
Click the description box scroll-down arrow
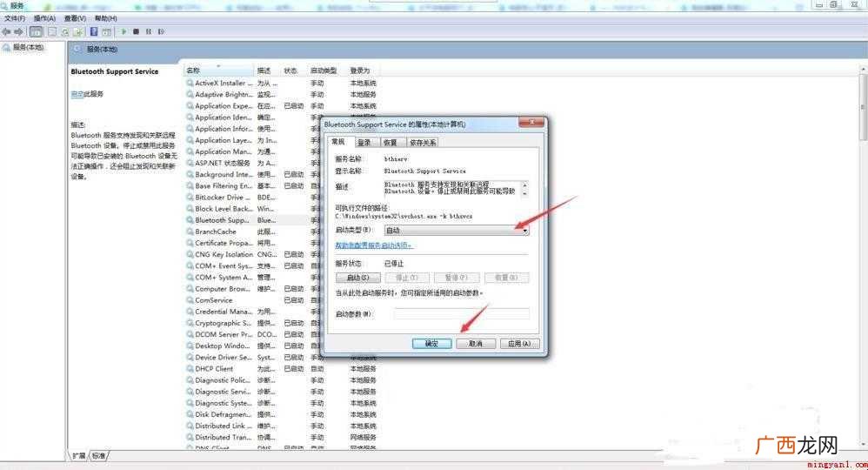tap(524, 193)
